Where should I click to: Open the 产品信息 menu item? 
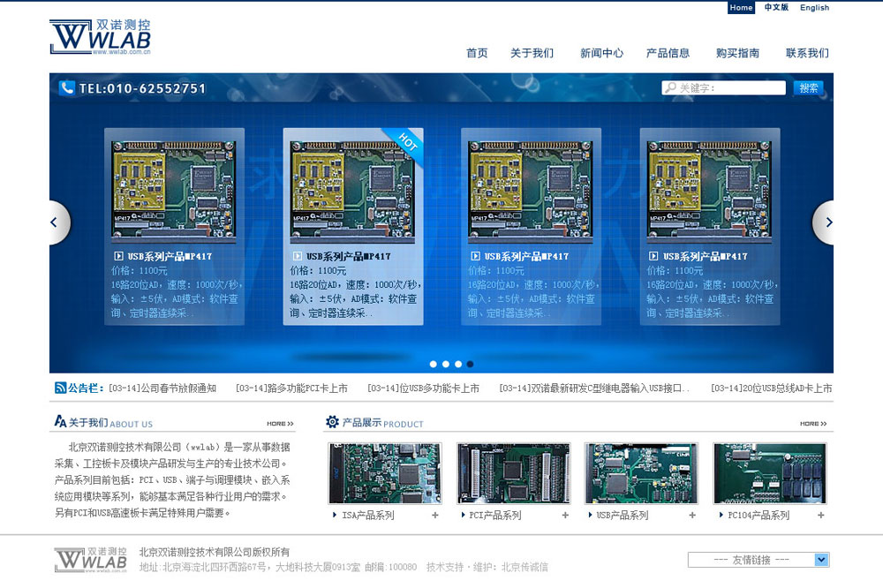point(668,53)
